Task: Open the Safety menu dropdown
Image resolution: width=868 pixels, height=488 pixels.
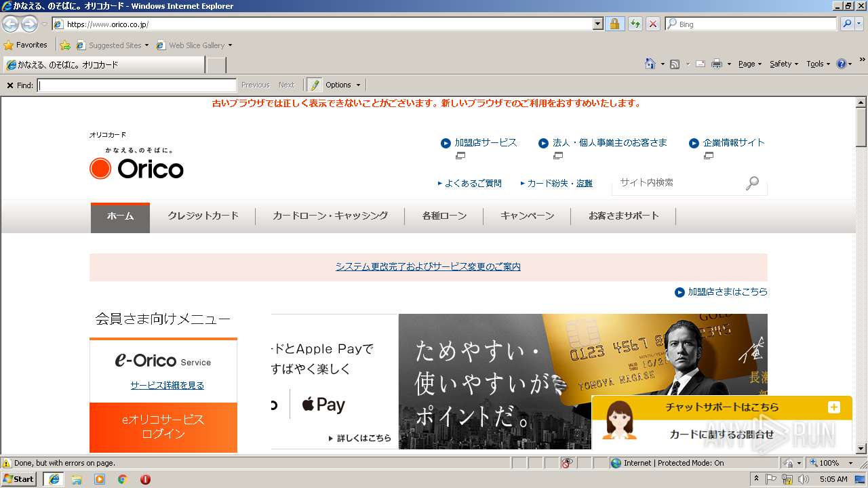Action: (x=784, y=64)
